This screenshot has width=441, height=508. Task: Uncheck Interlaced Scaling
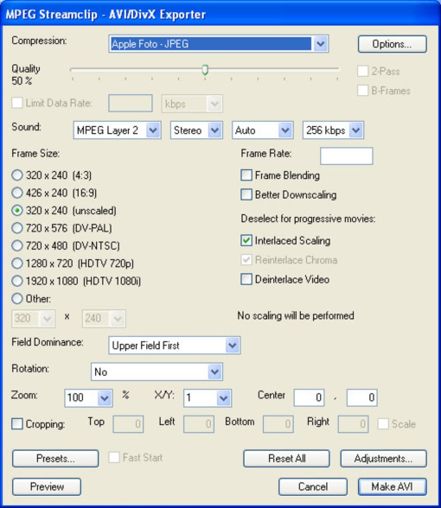click(x=246, y=240)
